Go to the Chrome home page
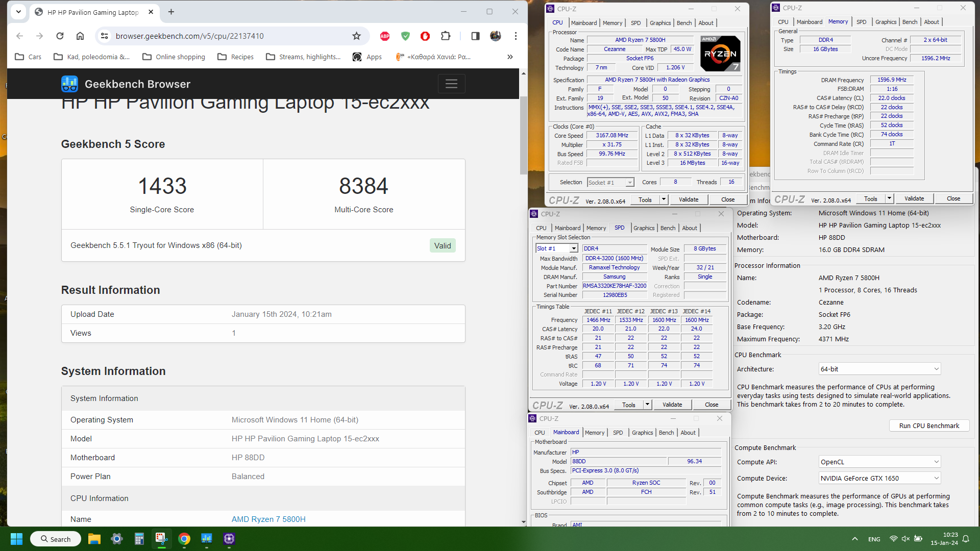This screenshot has width=980, height=551. coord(80,36)
